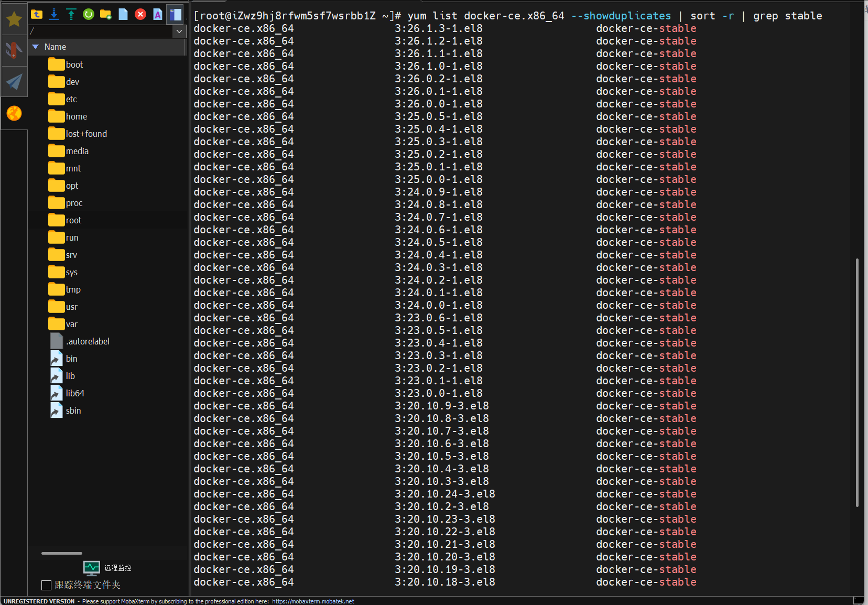
Task: Click the .autorelabel file icon
Action: click(x=57, y=341)
